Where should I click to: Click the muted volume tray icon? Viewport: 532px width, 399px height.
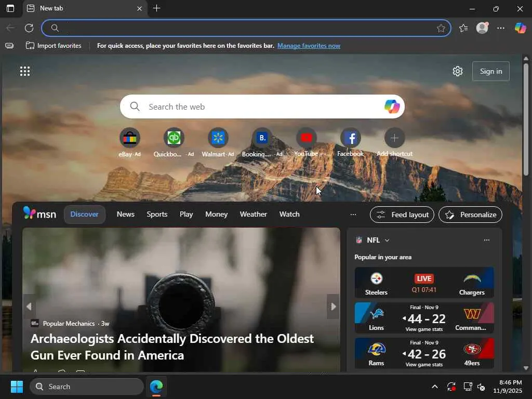click(x=481, y=387)
